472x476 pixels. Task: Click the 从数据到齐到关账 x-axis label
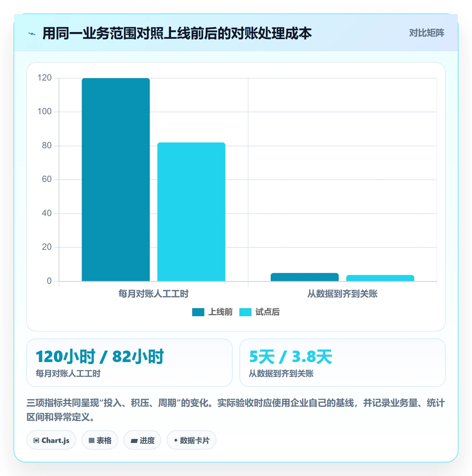click(342, 294)
